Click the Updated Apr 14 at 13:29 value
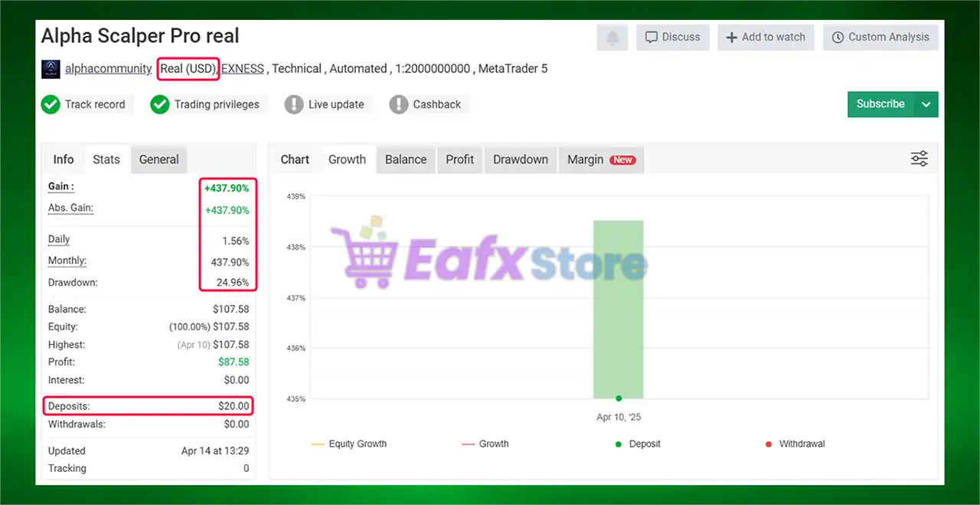980x505 pixels. (x=215, y=451)
